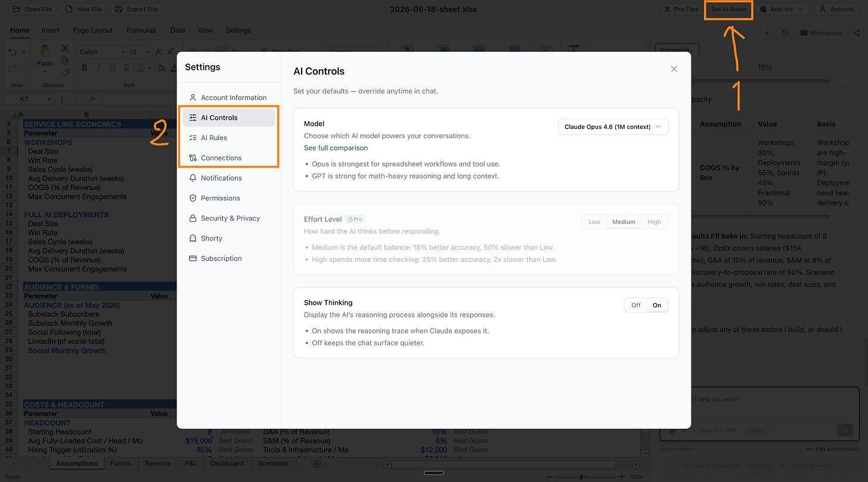Toggle Bold formatting
868x482 pixels.
[x=84, y=68]
